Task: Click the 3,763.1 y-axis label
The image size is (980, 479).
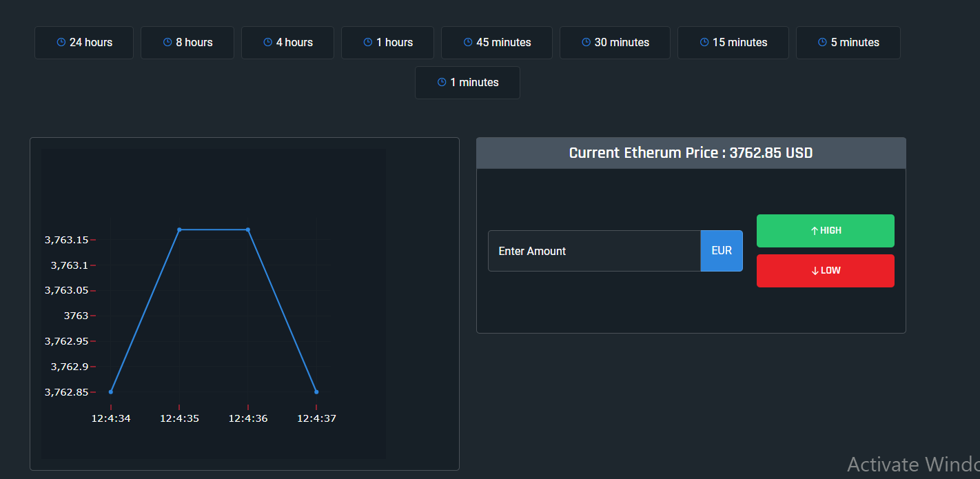Action: click(70, 265)
